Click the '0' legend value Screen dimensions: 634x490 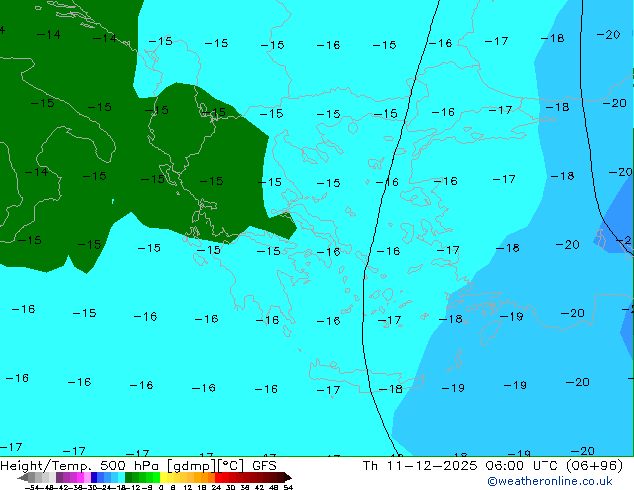coord(161,487)
